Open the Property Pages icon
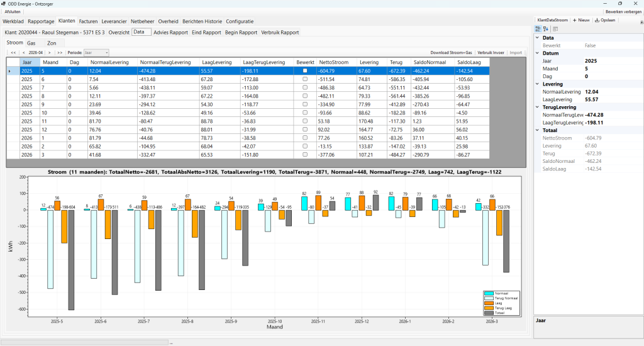This screenshot has width=644, height=346. tap(555, 29)
